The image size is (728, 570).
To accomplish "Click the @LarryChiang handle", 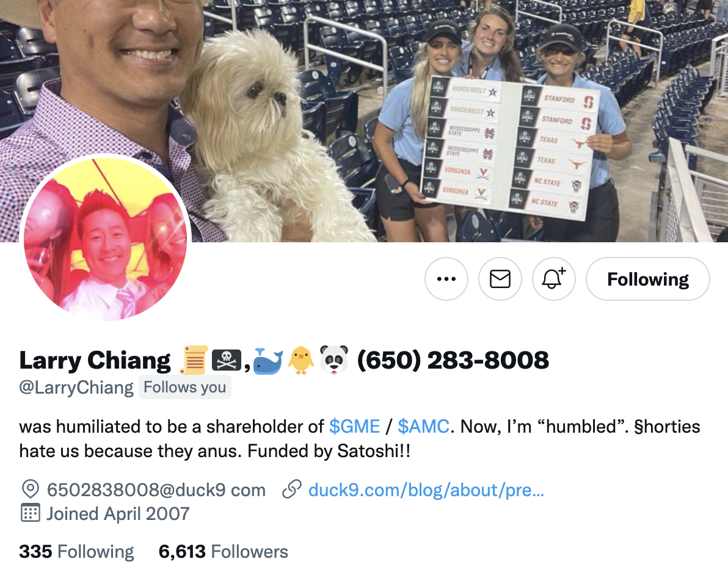I will [76, 388].
